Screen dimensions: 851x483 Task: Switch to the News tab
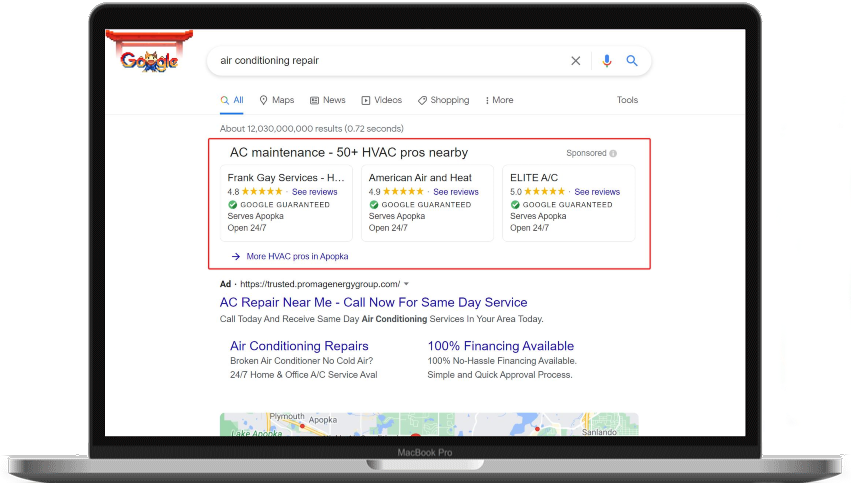coord(328,100)
